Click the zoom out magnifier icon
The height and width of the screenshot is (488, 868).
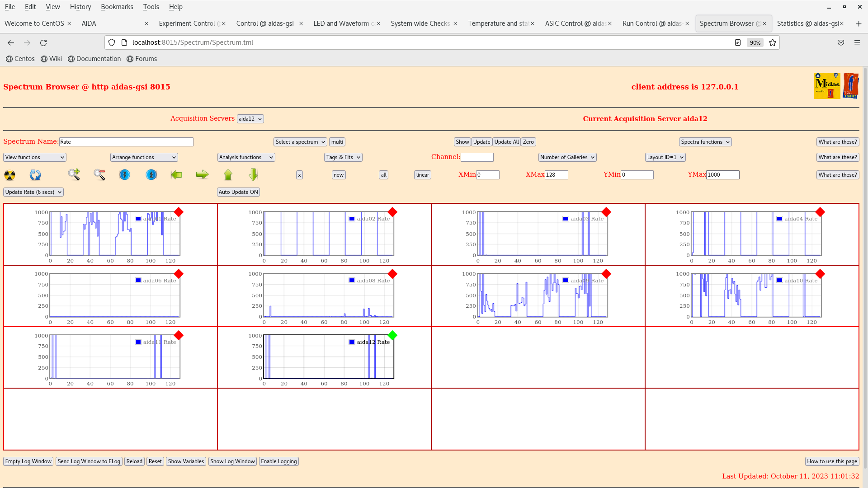(99, 174)
